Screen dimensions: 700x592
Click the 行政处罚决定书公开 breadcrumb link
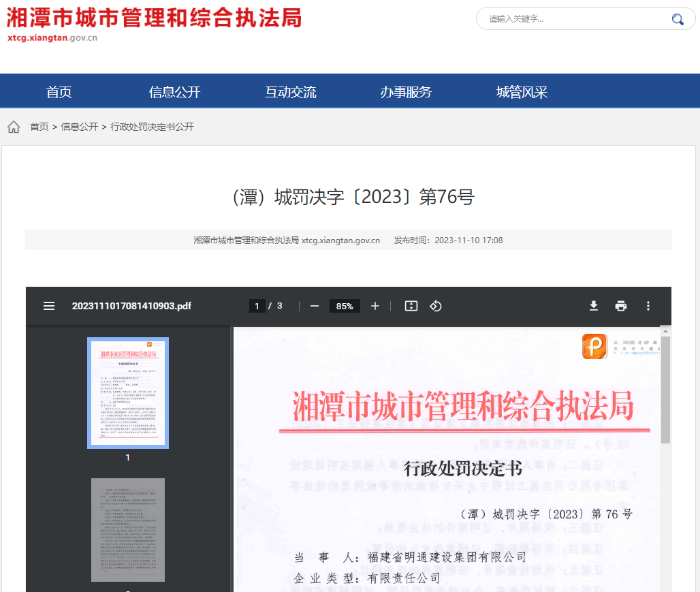(152, 127)
